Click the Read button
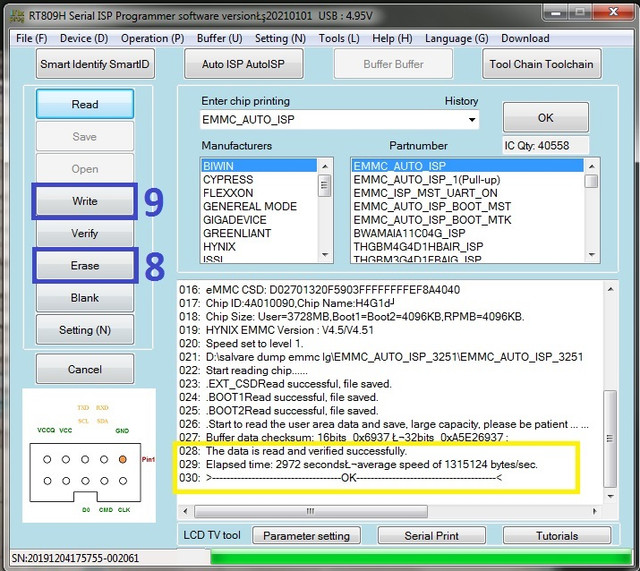 (x=85, y=104)
